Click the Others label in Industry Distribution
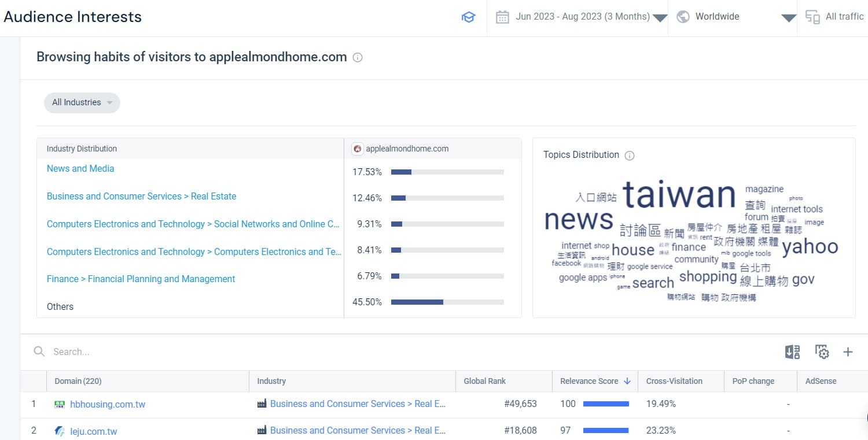 60,306
